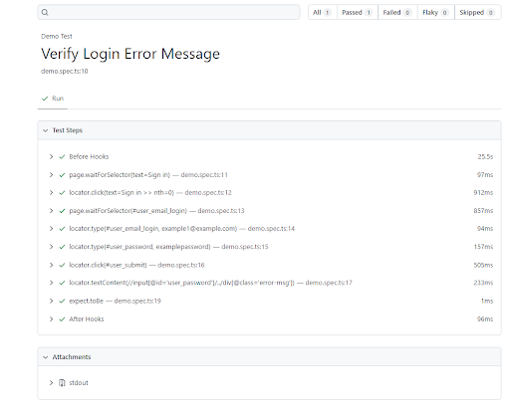The width and height of the screenshot is (510, 420).
Task: Click the 'demo.spec.ts:10' file reference
Action: point(65,71)
